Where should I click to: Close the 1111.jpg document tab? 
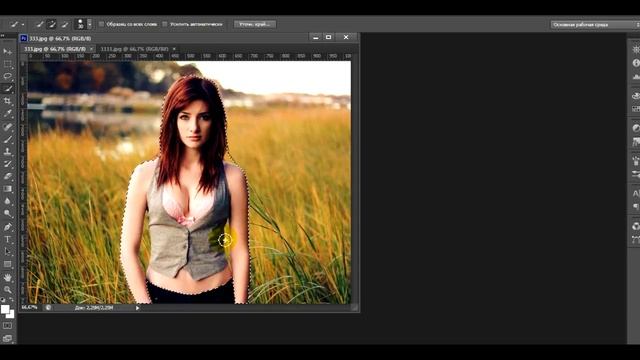click(174, 49)
